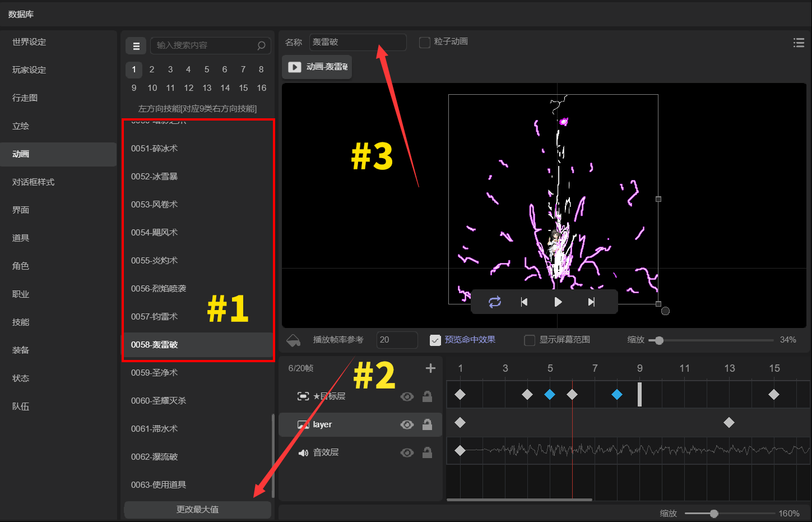Switch to page 12 in the category pager

tap(189, 88)
